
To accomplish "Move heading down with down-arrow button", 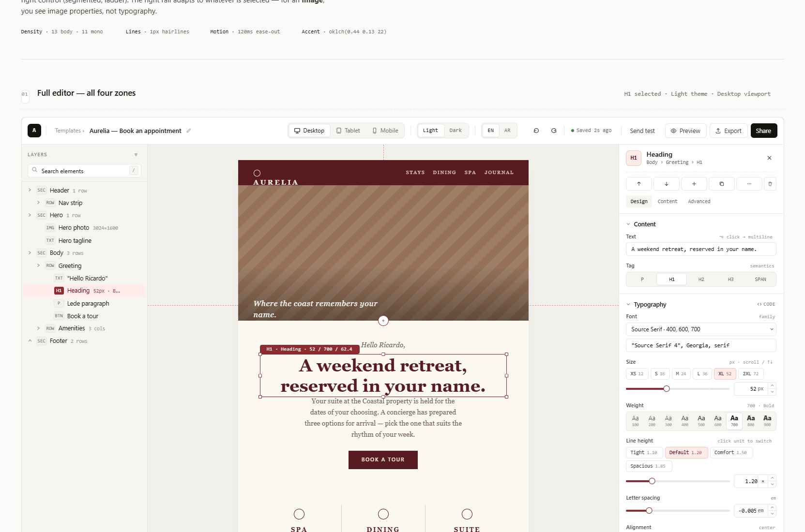I will (x=666, y=184).
